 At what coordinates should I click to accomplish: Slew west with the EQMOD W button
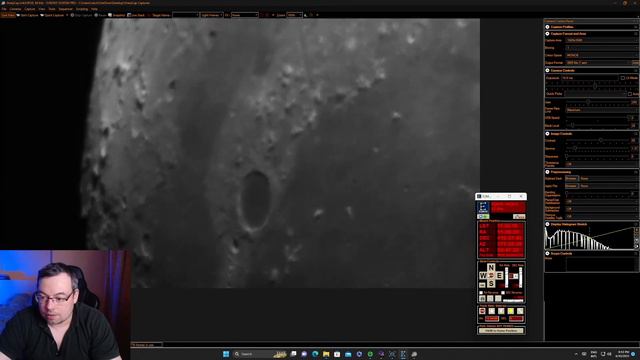coord(483,276)
